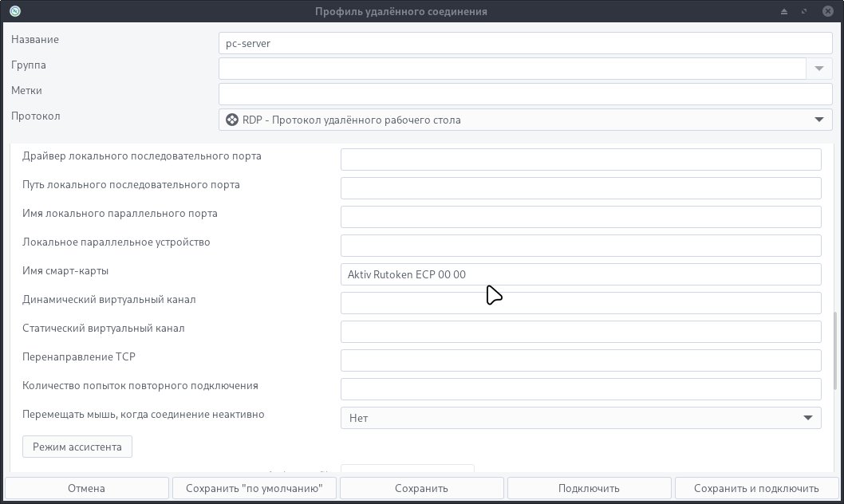Click the Имя смарт-карты field
Screen dimensions: 844x504
[x=580, y=274]
